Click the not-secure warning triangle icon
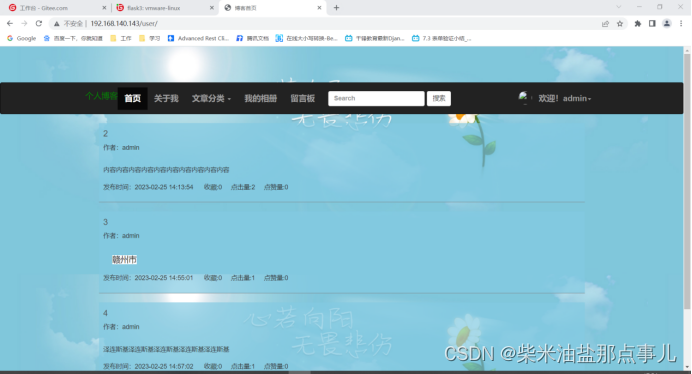Screen dimensions: 692x374 (x=56, y=24)
